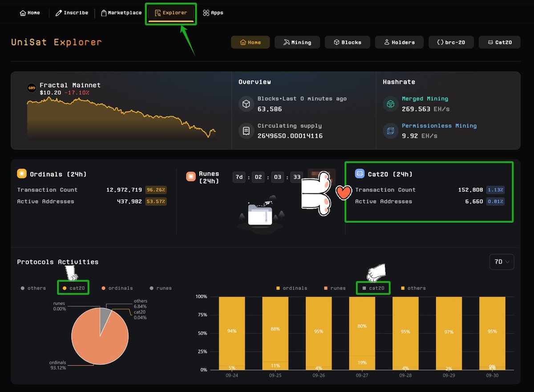Viewport: 534px width, 392px height.
Task: Click the -17.10% price change text
Action: [x=76, y=93]
